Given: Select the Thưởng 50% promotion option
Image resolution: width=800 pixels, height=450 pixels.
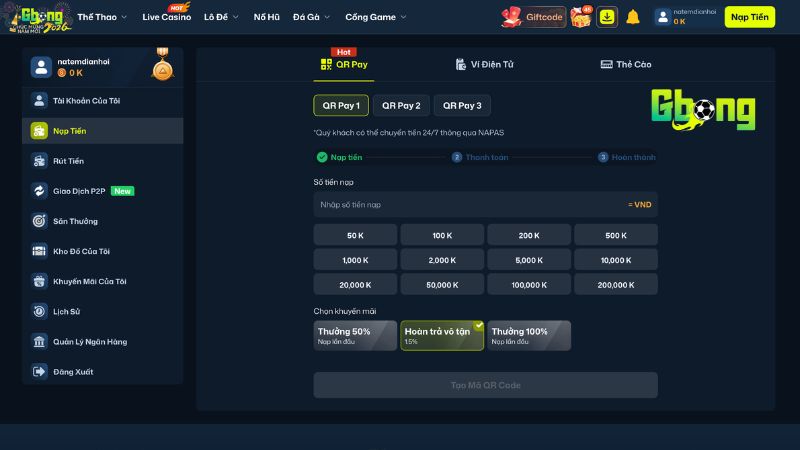Looking at the screenshot, I should click(x=355, y=336).
